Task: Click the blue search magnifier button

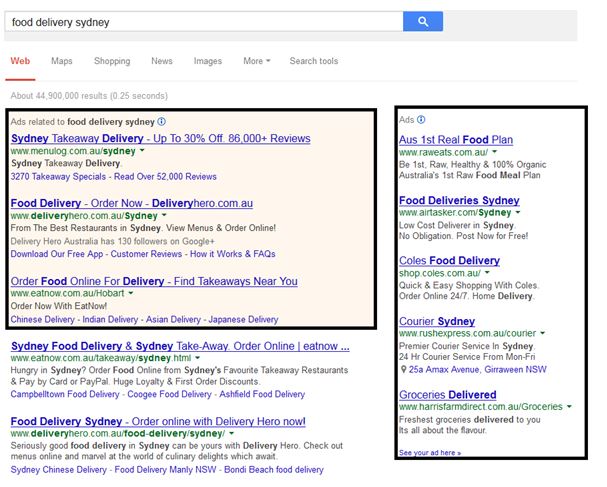Action: point(423,21)
